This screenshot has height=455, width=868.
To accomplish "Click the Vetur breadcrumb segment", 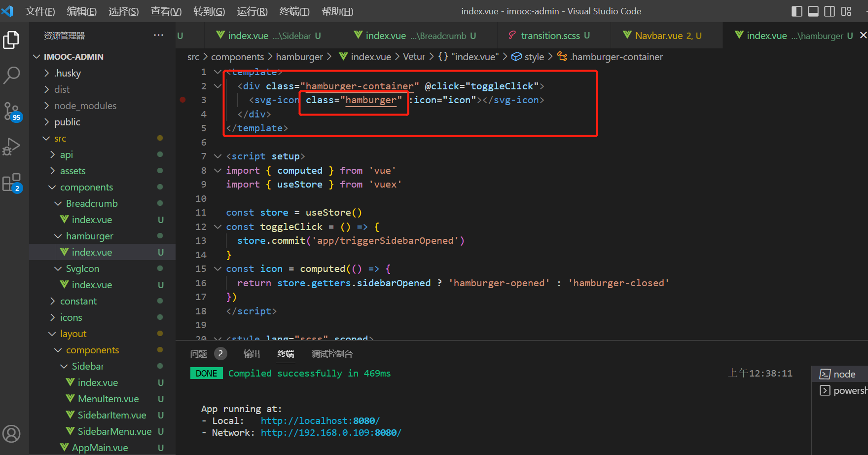I will (x=414, y=57).
